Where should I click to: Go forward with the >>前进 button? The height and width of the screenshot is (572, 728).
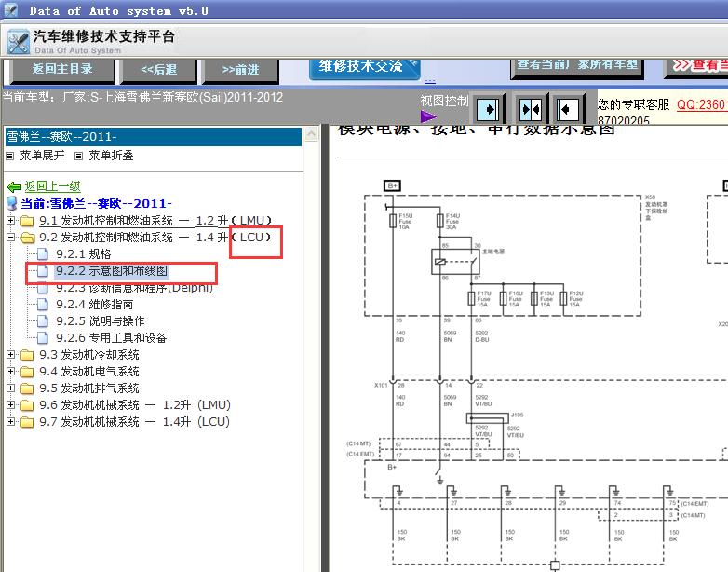point(240,70)
